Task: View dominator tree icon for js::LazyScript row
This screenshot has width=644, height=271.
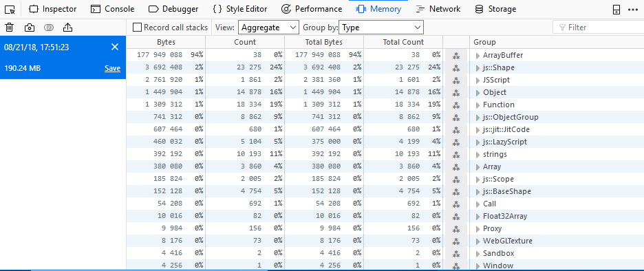Action: (x=456, y=142)
